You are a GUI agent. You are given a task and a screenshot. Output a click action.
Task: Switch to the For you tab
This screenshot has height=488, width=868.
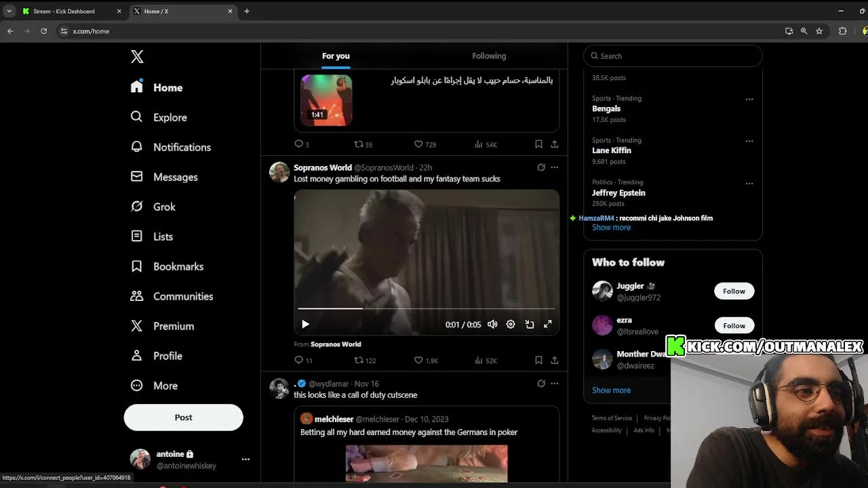point(336,56)
